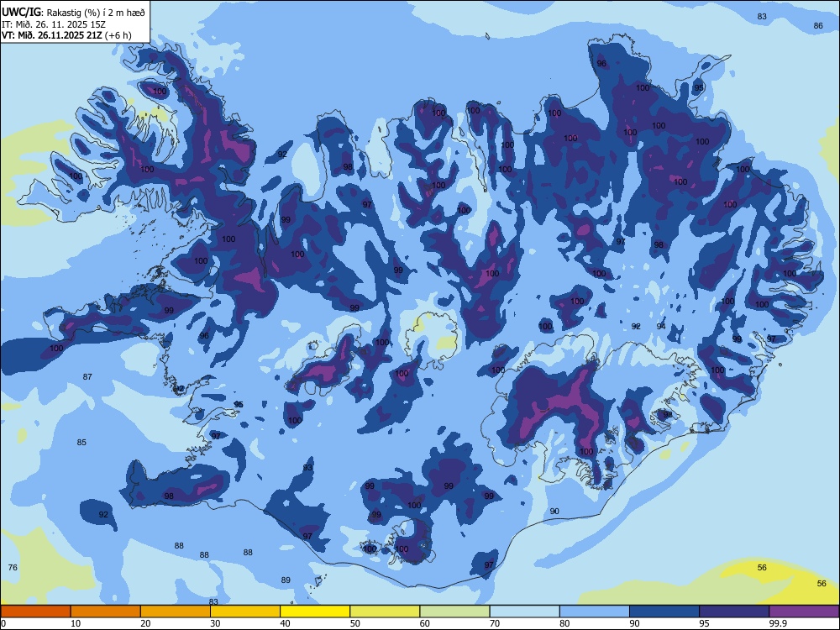The width and height of the screenshot is (840, 630).
Task: Click the orange 10–20 legend swatch
Action: click(x=106, y=612)
